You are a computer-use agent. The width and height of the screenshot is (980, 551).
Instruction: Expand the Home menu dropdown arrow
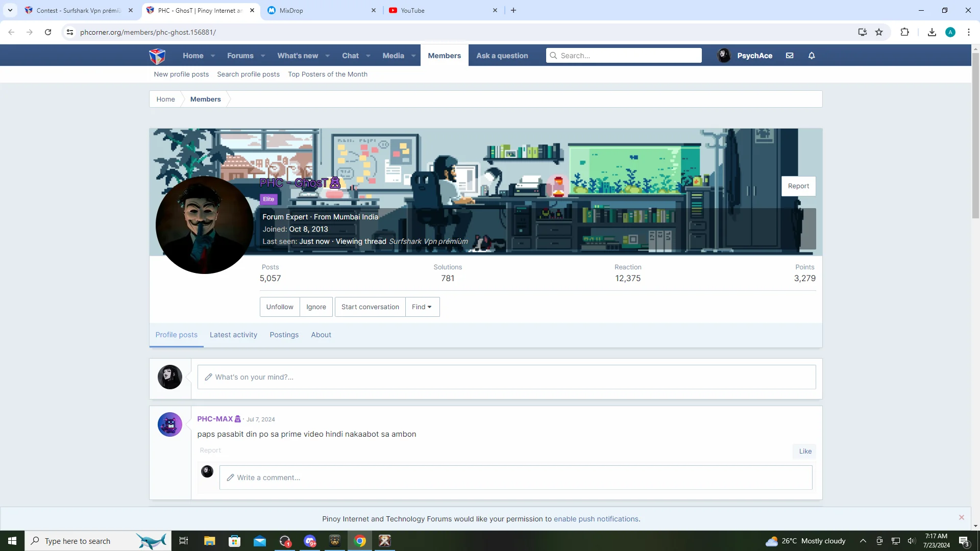pos(213,56)
